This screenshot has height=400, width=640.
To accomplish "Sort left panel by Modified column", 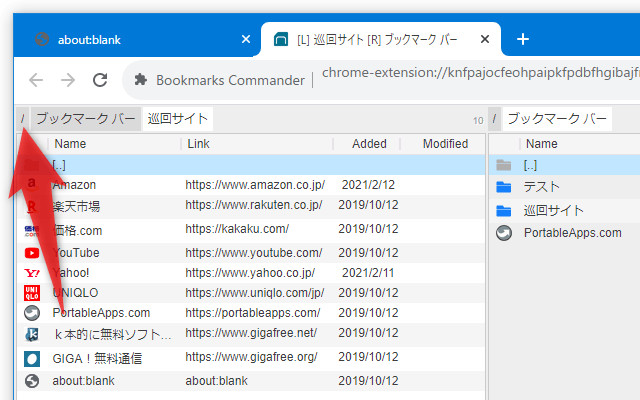I will coord(445,144).
